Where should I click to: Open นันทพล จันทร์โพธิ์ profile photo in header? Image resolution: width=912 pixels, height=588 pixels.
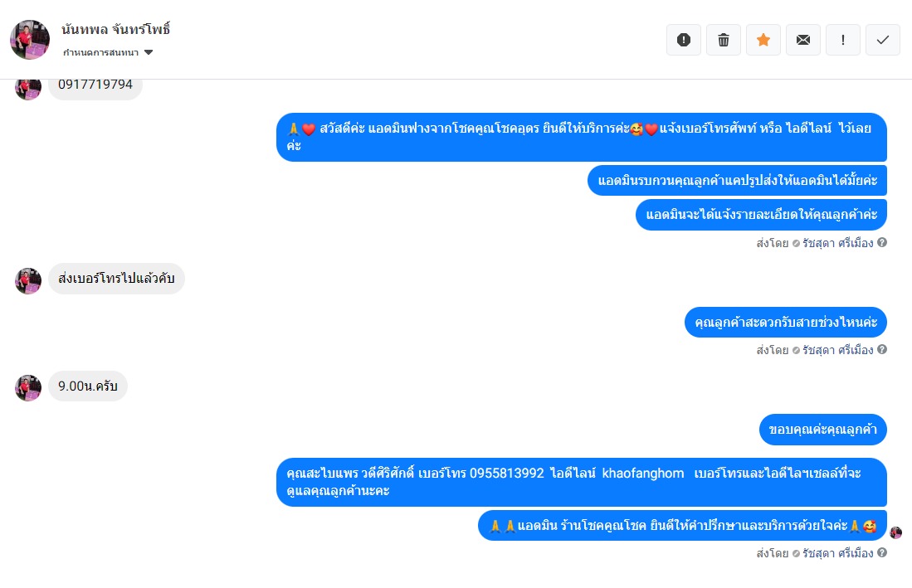click(x=30, y=40)
